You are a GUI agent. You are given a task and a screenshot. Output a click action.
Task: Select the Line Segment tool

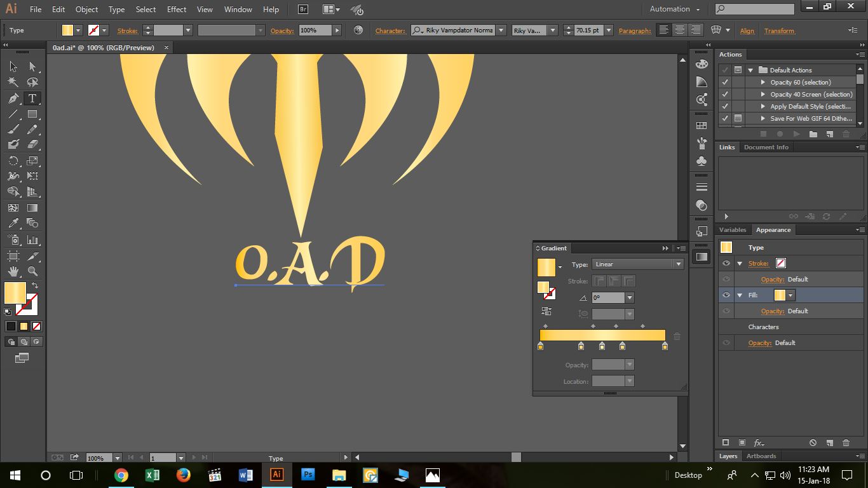point(13,114)
